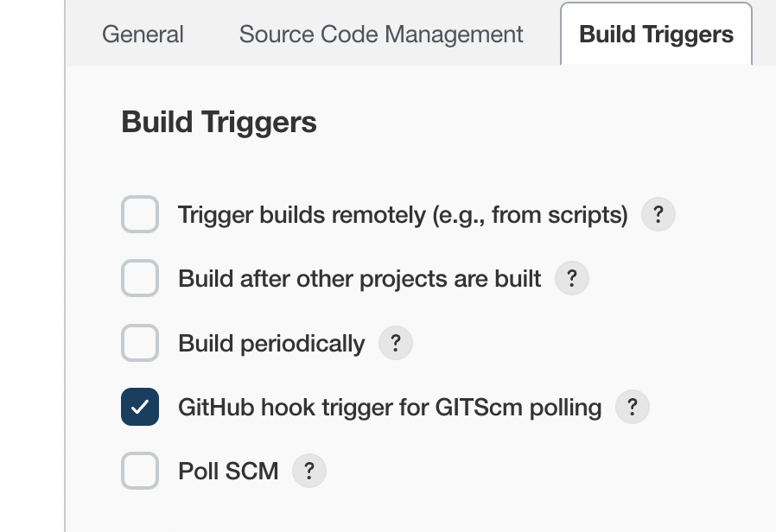776x532 pixels.
Task: Tick the Build periodically checkbox
Action: (140, 344)
